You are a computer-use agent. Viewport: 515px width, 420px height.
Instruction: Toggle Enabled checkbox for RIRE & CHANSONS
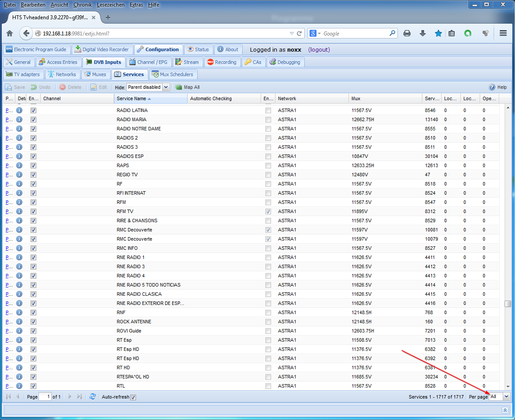click(33, 221)
